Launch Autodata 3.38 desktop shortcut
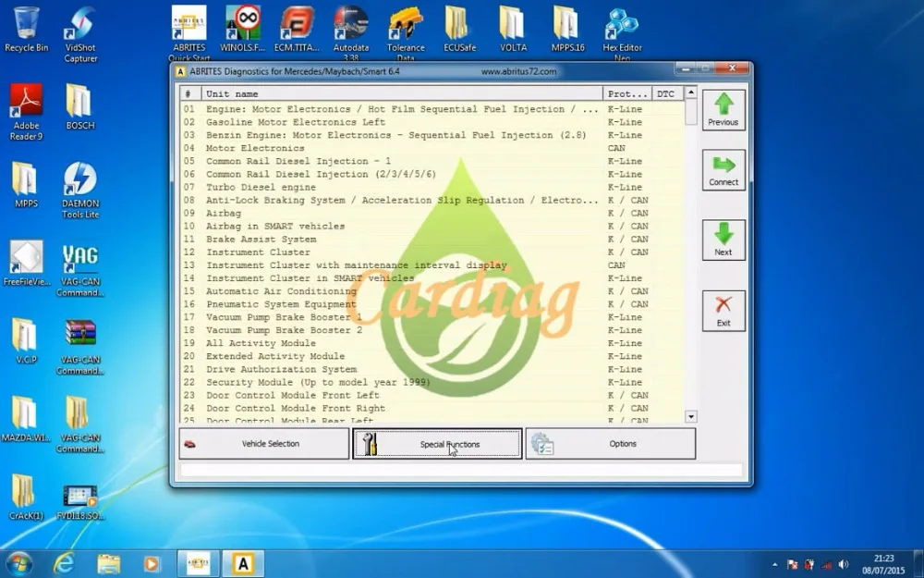The height and width of the screenshot is (578, 924). (351, 33)
